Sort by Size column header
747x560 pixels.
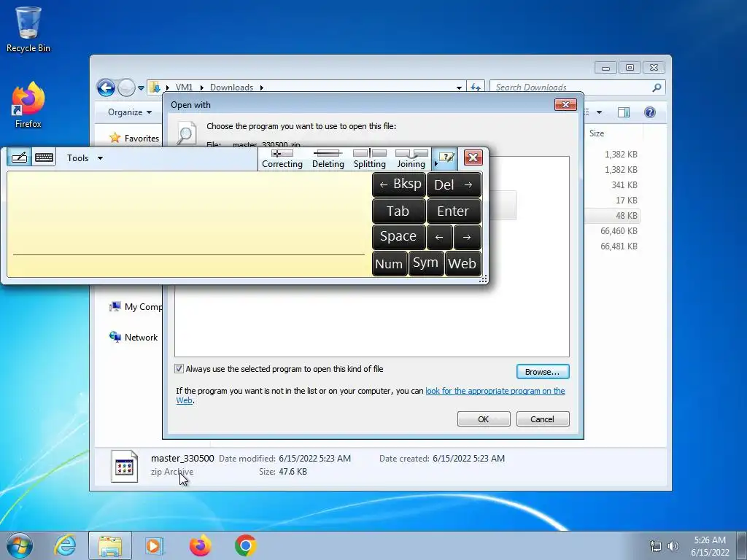coord(597,133)
